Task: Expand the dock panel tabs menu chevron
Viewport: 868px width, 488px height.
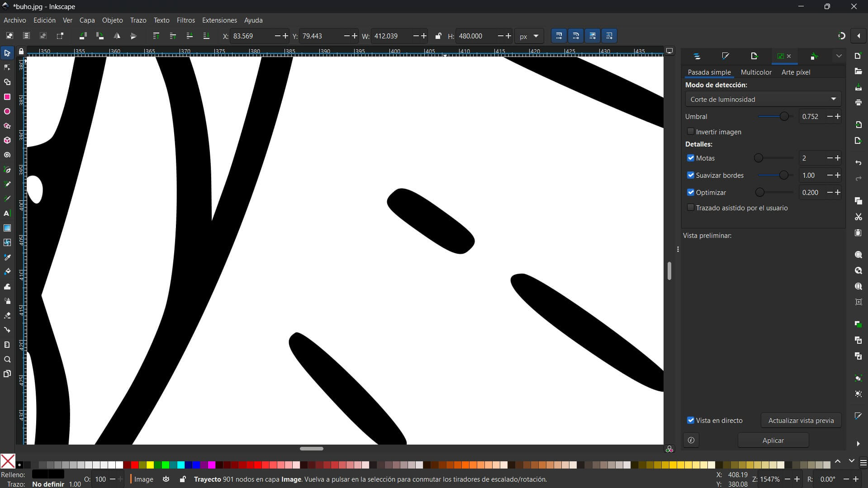Action: tap(839, 56)
